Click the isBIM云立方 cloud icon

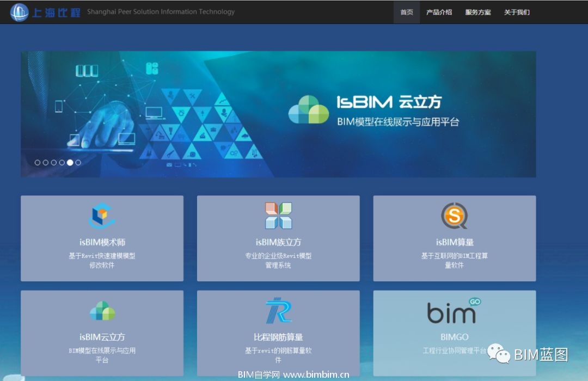tap(102, 311)
